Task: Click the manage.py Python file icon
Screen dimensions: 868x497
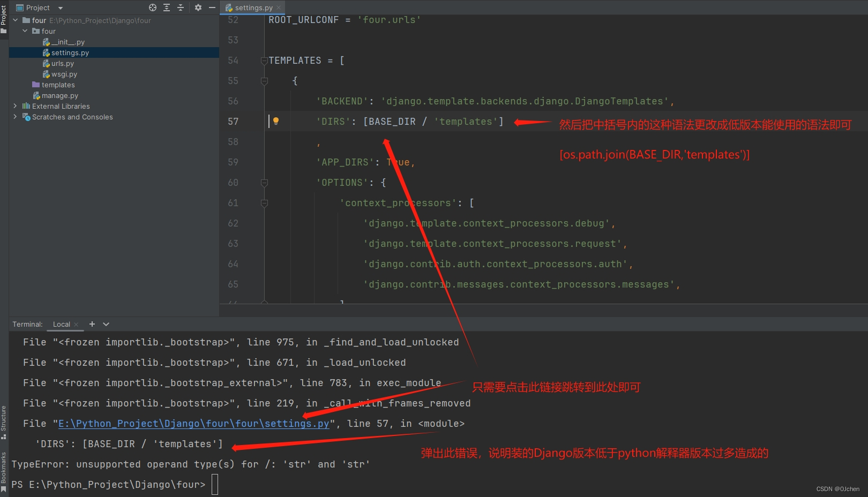Action: [x=36, y=95]
